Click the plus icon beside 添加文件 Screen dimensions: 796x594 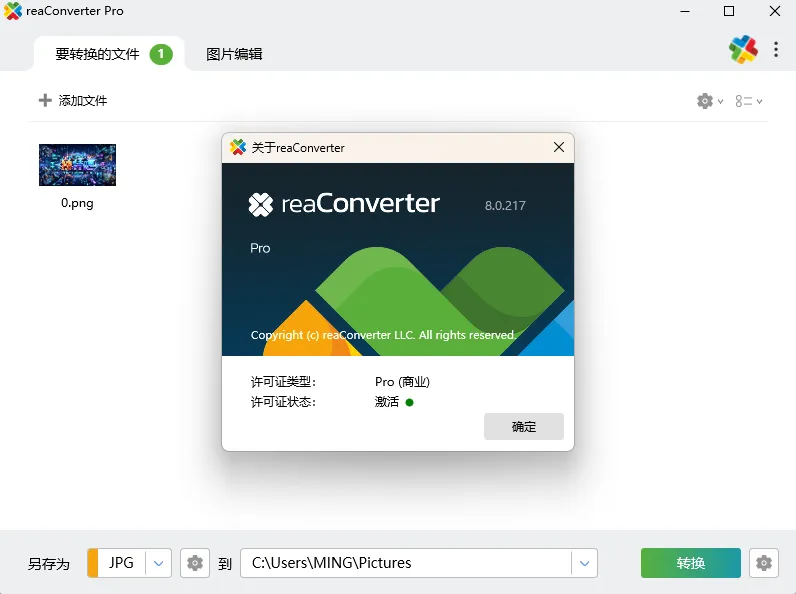tap(45, 101)
